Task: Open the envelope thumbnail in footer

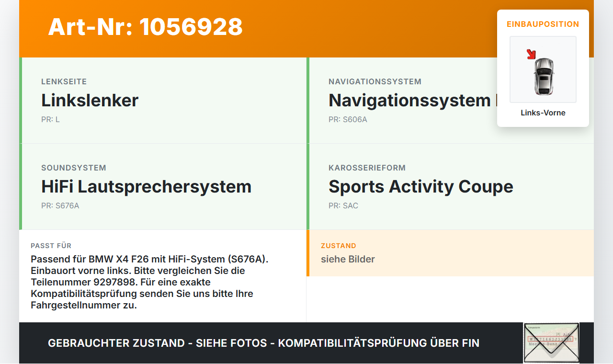Action: [x=551, y=343]
